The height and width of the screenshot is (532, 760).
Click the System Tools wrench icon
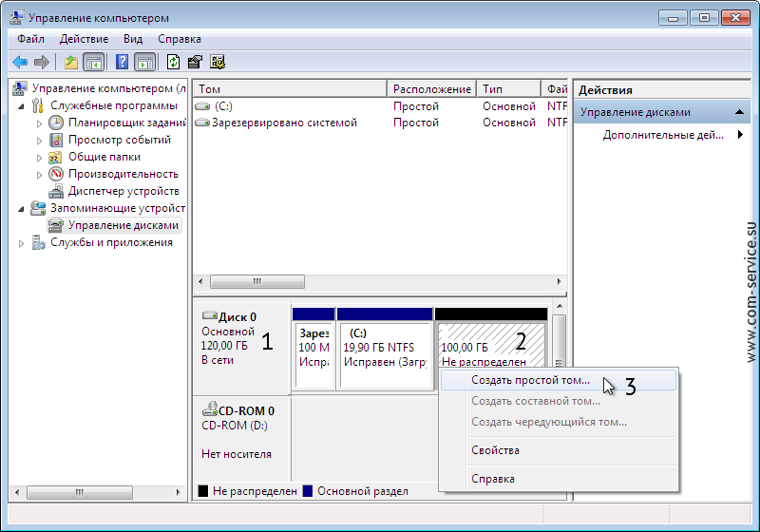(x=38, y=105)
